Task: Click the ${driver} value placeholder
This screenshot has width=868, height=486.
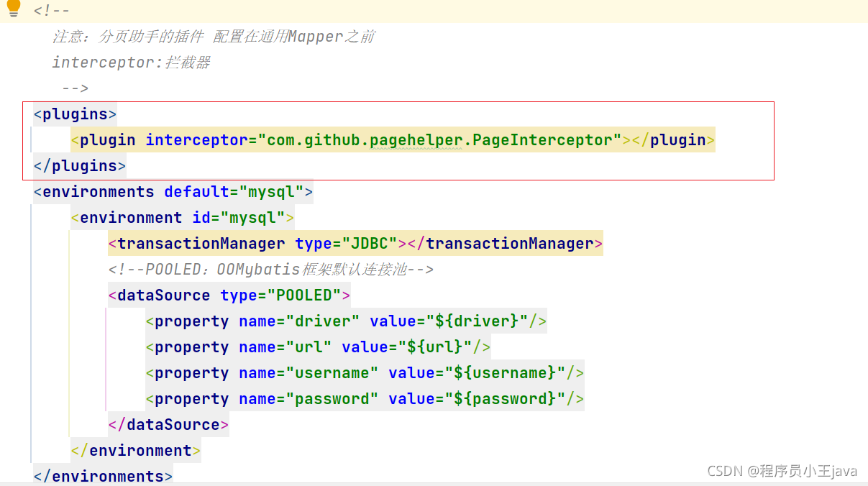Action: (477, 321)
